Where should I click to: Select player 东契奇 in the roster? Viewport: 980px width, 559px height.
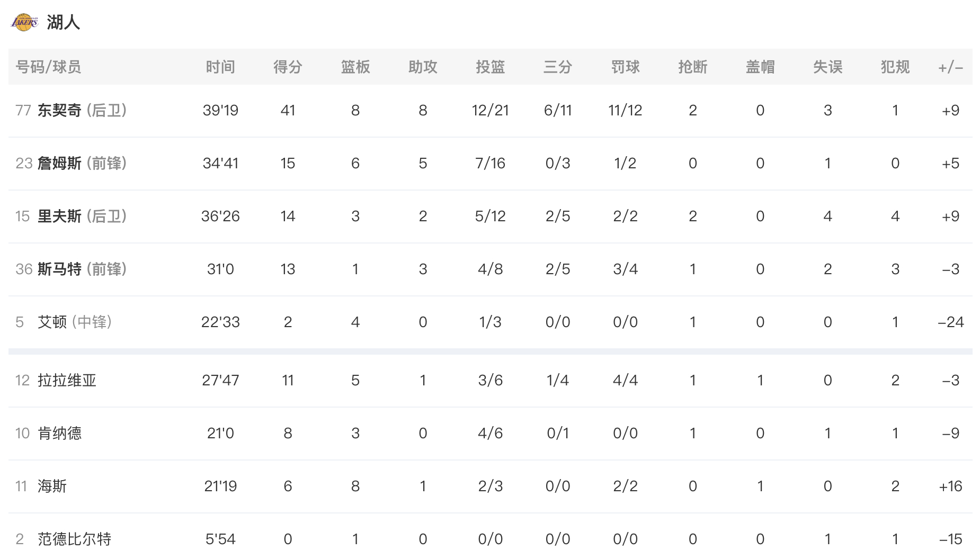tap(59, 110)
